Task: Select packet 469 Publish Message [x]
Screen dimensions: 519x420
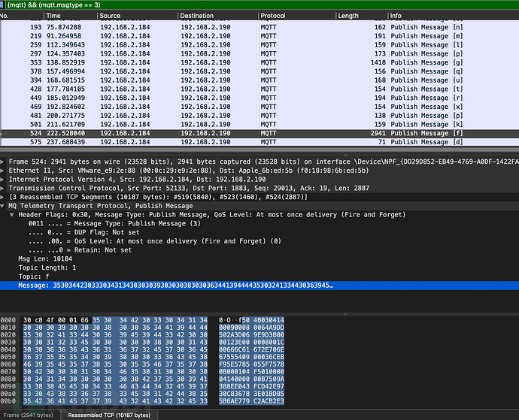Action: (x=259, y=107)
